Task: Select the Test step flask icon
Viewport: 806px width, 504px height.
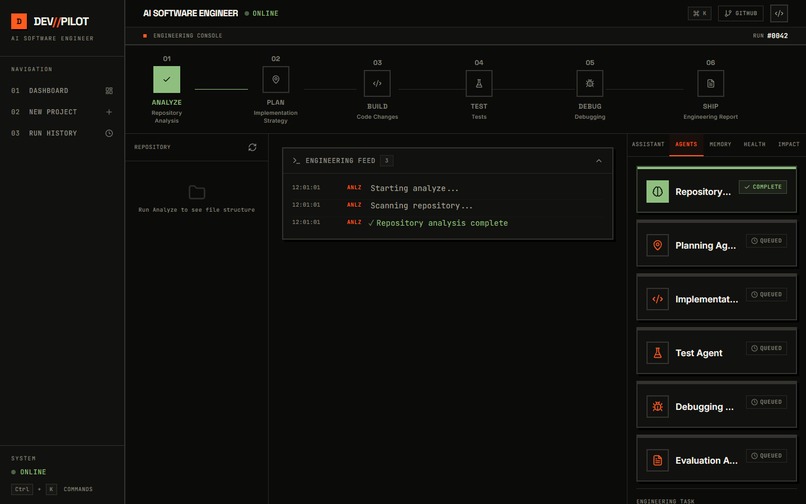Action: (479, 83)
